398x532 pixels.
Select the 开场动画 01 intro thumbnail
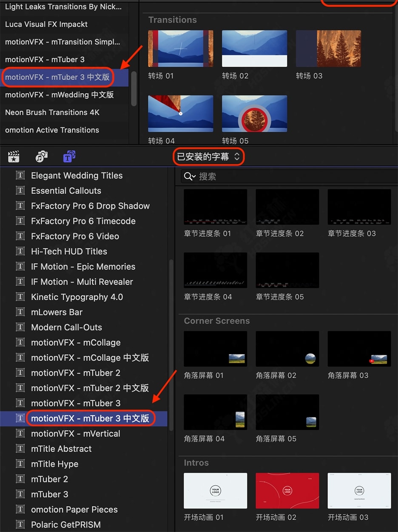click(216, 491)
